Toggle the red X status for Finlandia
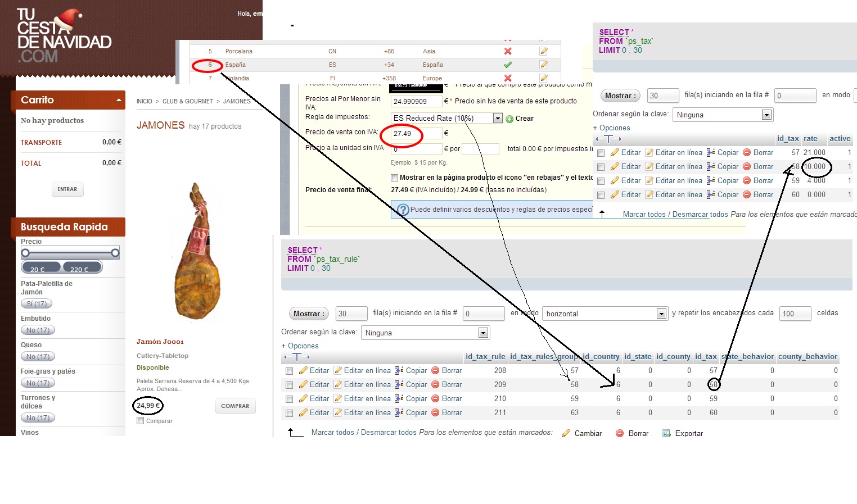 pos(508,78)
